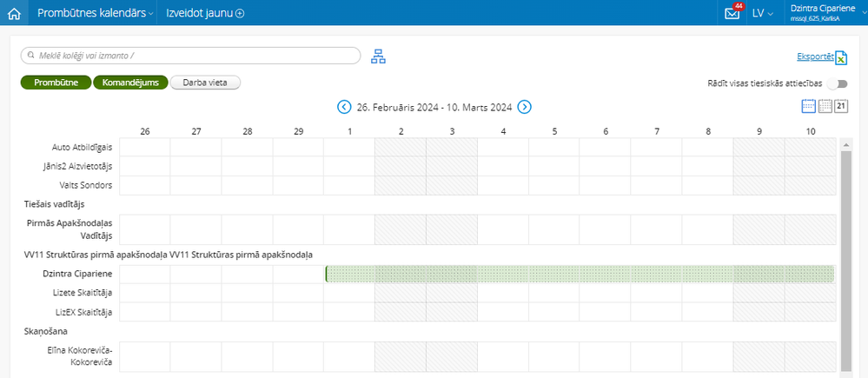The image size is (868, 378).
Task: Go to next period arrow
Action: (x=524, y=107)
